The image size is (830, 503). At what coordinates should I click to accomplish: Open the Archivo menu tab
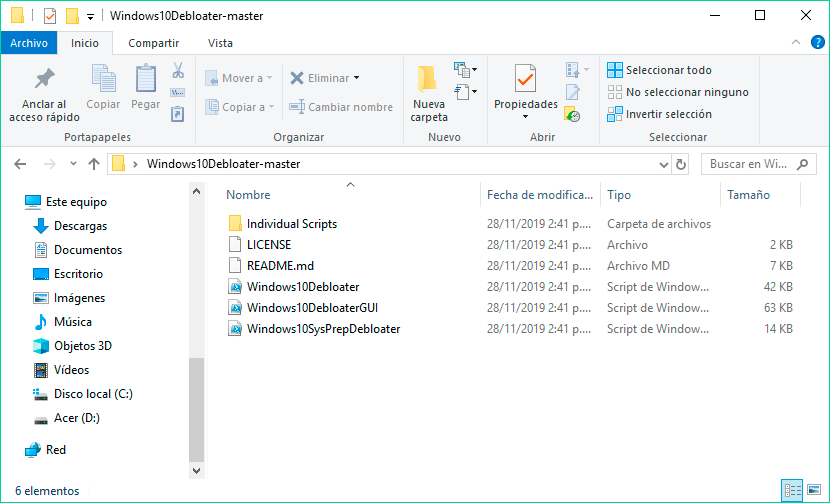pos(29,43)
